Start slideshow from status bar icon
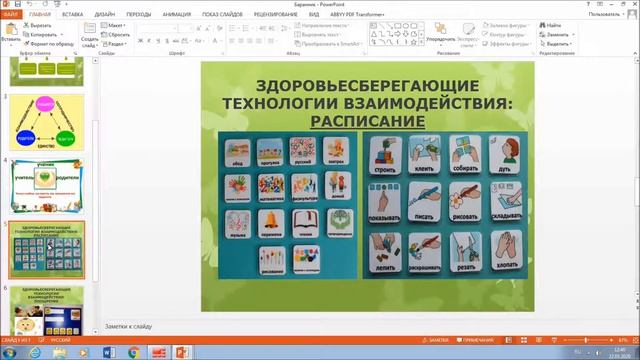 tap(554, 340)
